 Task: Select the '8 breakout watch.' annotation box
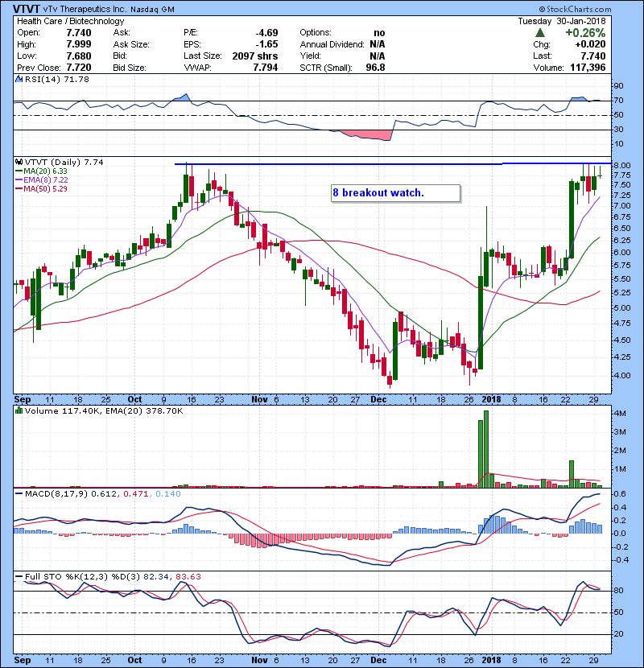[x=394, y=193]
